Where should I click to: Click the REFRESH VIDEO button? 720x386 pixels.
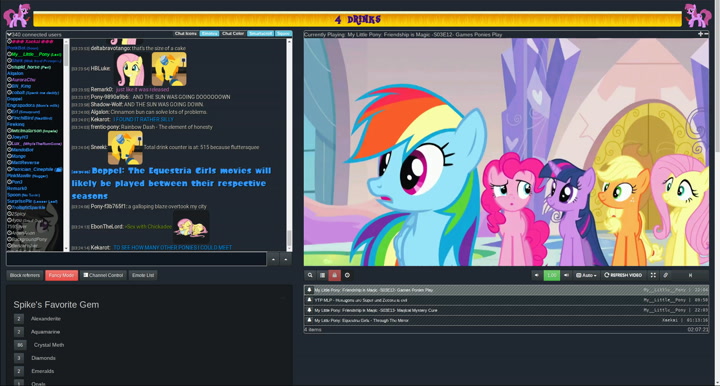tap(623, 275)
